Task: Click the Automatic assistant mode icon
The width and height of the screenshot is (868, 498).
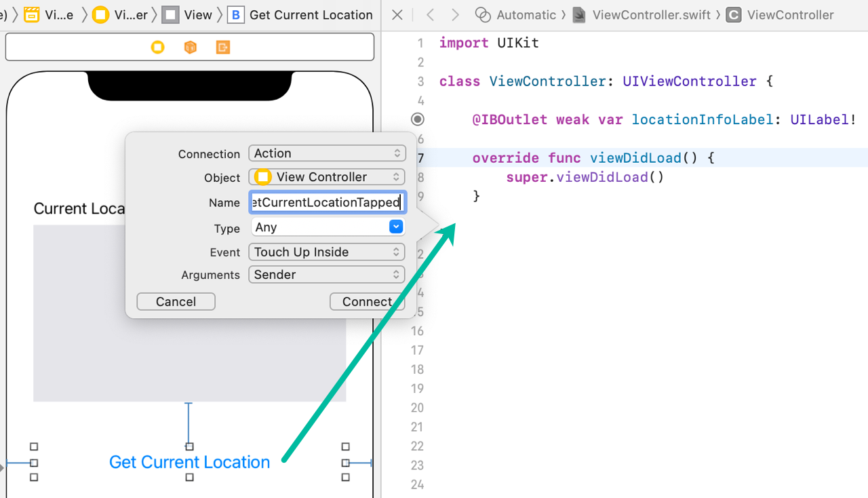Action: [x=482, y=15]
